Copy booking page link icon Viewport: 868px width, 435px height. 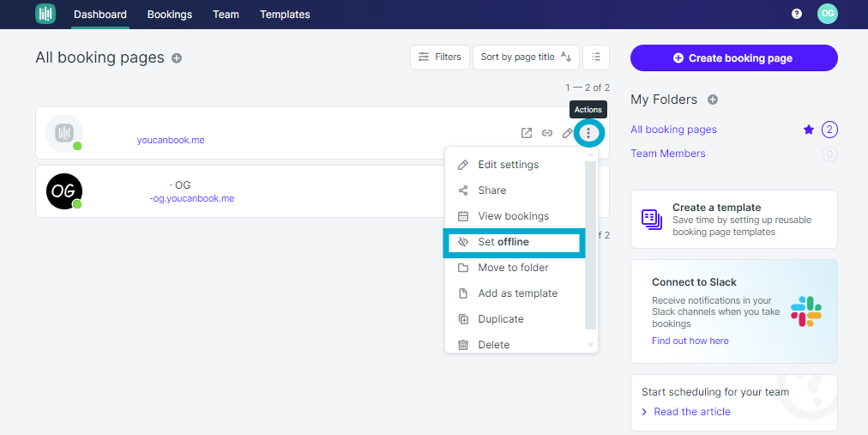pyautogui.click(x=547, y=133)
